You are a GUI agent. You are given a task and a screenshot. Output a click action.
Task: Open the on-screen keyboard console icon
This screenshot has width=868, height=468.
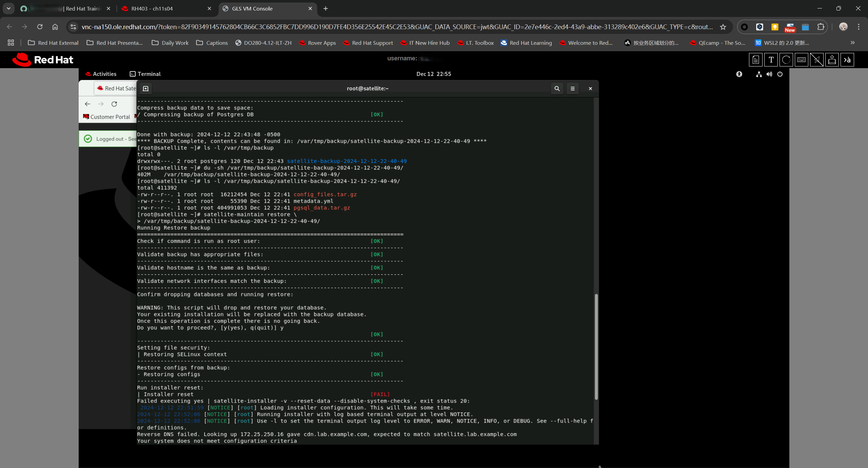click(x=802, y=60)
